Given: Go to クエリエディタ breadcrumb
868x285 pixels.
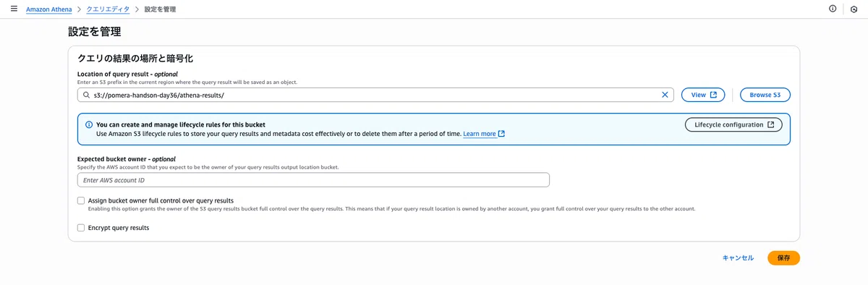Looking at the screenshot, I should (108, 9).
